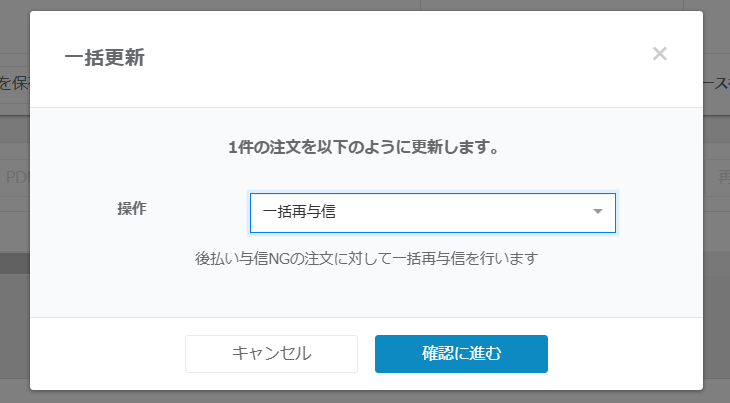Screen dimensions: 730x403
Task: Click the partially hidden 再 button at right edge
Action: pos(720,178)
